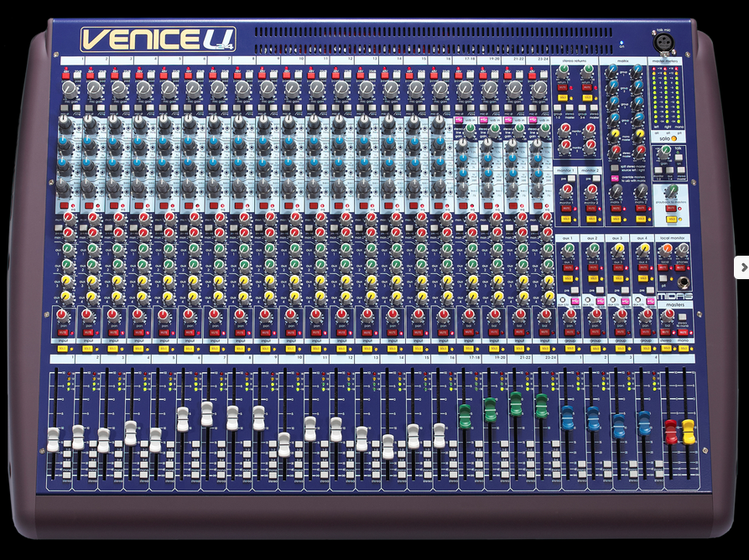Mute playback to masters

[671, 209]
